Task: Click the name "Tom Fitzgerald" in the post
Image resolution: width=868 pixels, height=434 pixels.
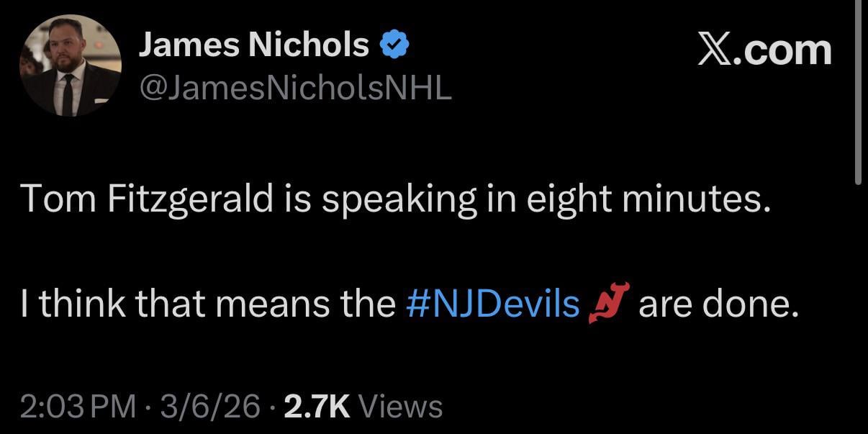Action: [x=147, y=199]
